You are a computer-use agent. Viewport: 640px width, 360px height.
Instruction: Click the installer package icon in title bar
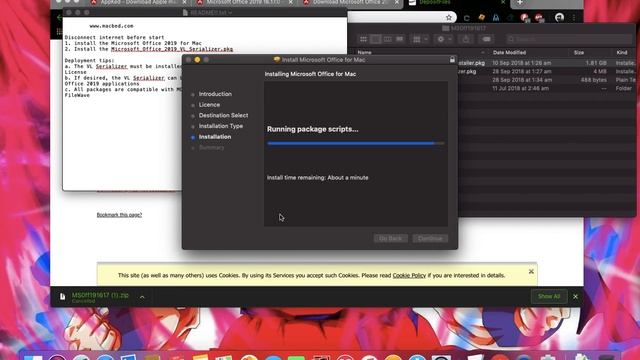pyautogui.click(x=277, y=60)
